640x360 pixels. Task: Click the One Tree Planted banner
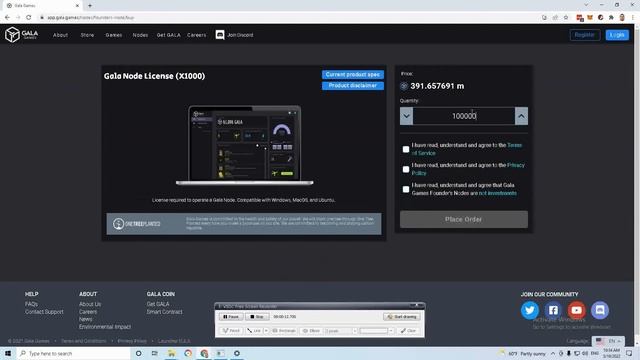(244, 224)
